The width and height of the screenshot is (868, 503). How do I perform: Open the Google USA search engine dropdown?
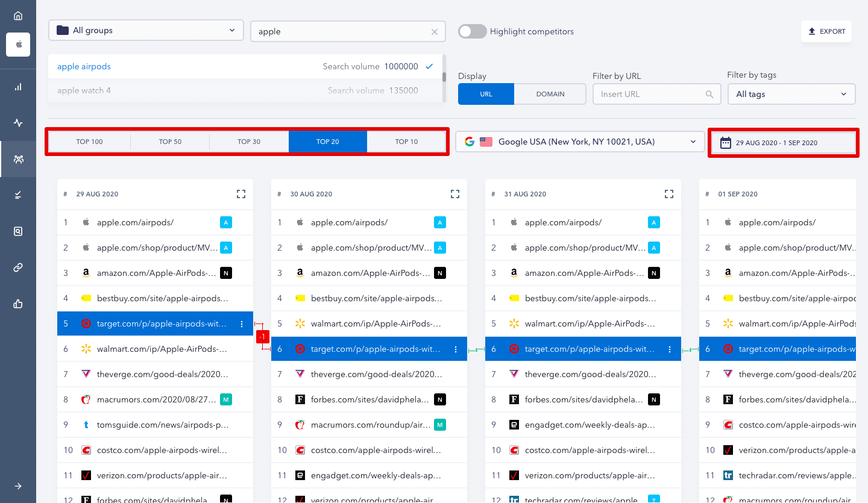tap(580, 142)
